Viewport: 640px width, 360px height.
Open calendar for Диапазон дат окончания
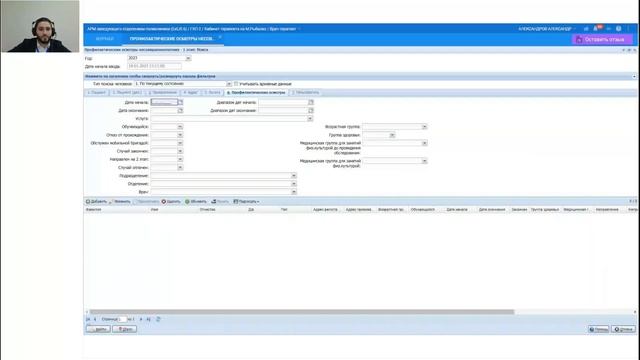click(x=311, y=111)
